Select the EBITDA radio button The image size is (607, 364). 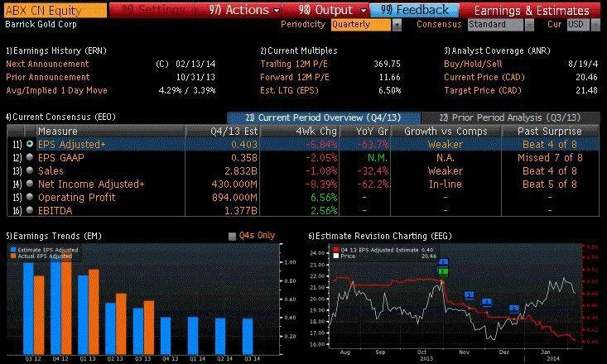tap(30, 210)
